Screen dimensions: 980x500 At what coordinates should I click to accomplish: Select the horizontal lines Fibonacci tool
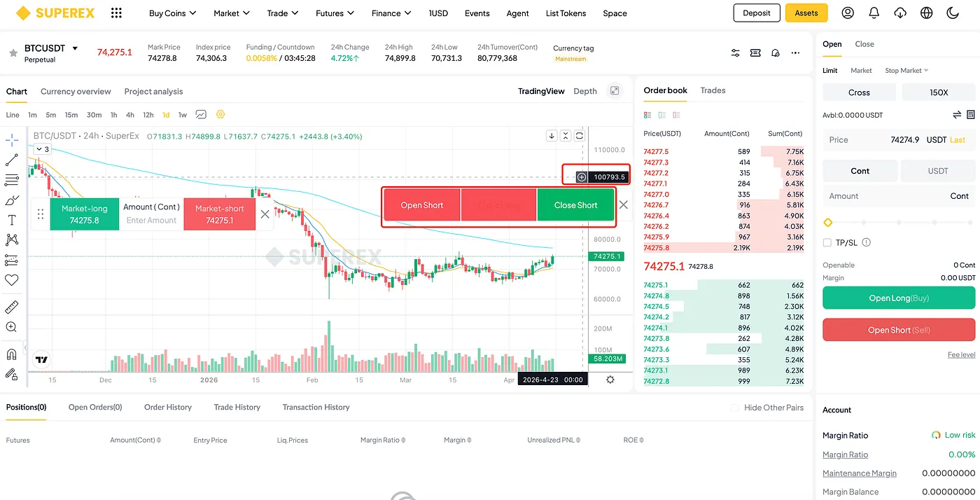pyautogui.click(x=12, y=180)
